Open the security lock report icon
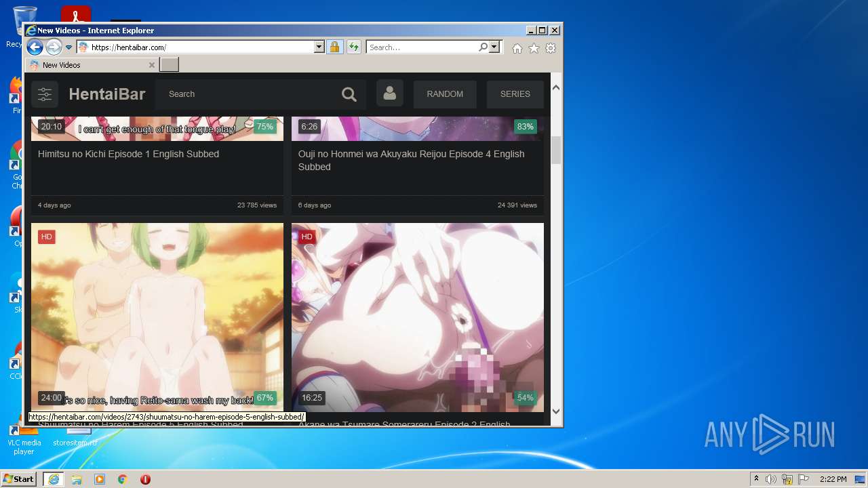This screenshot has width=868, height=488. click(x=334, y=47)
